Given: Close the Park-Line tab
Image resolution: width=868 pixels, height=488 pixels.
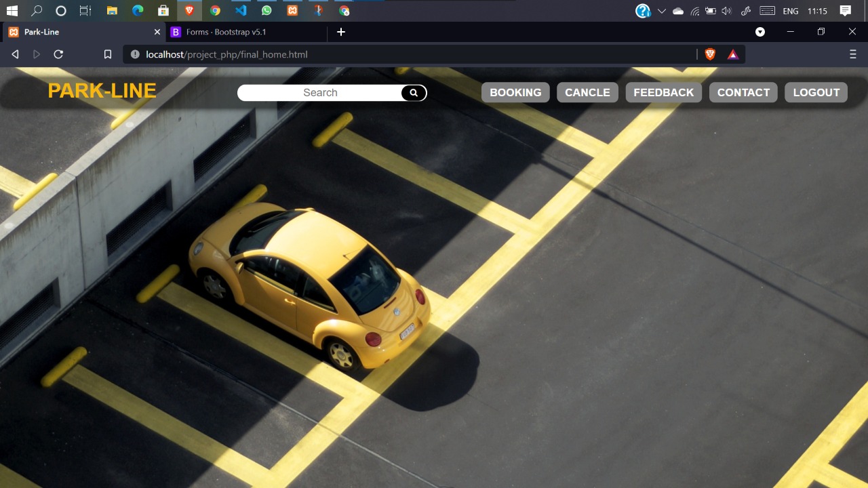Looking at the screenshot, I should [157, 32].
